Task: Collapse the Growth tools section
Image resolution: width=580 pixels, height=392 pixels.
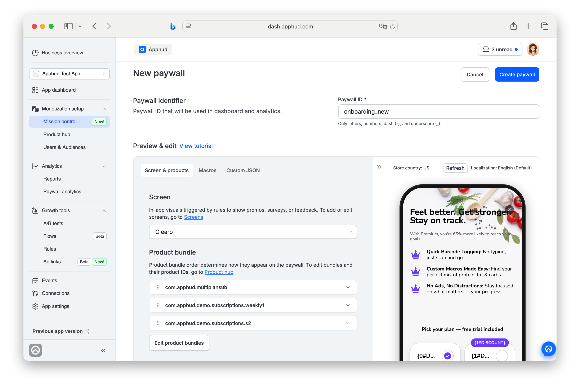Action: click(x=104, y=211)
